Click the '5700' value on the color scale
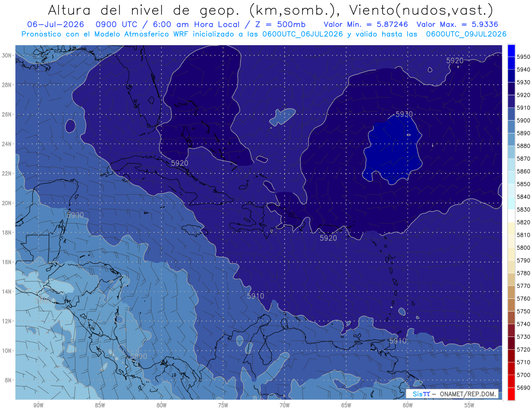 (524, 375)
